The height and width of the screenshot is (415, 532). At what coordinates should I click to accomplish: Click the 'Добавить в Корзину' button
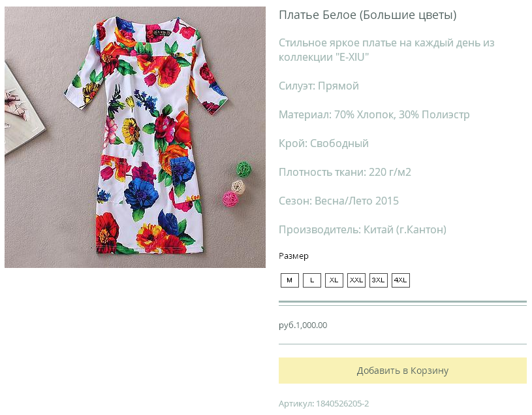[402, 371]
